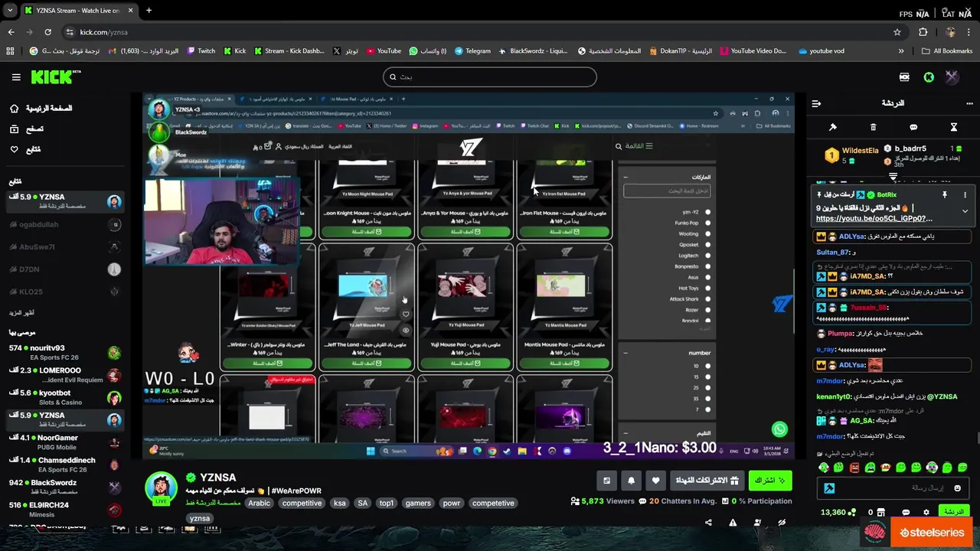Viewport: 980px width, 551px height.
Task: Select the powr tag
Action: tap(452, 503)
